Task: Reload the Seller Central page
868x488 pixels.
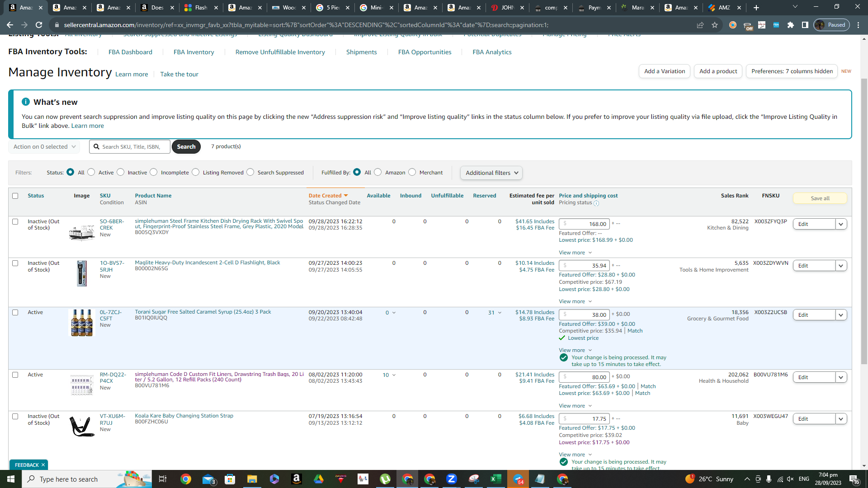Action: [39, 25]
